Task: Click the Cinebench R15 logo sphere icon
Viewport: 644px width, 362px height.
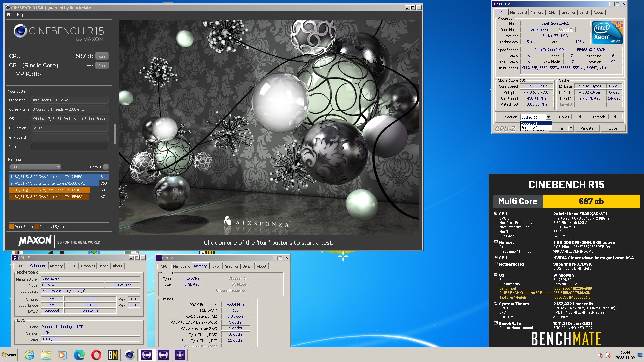Action: [20, 31]
